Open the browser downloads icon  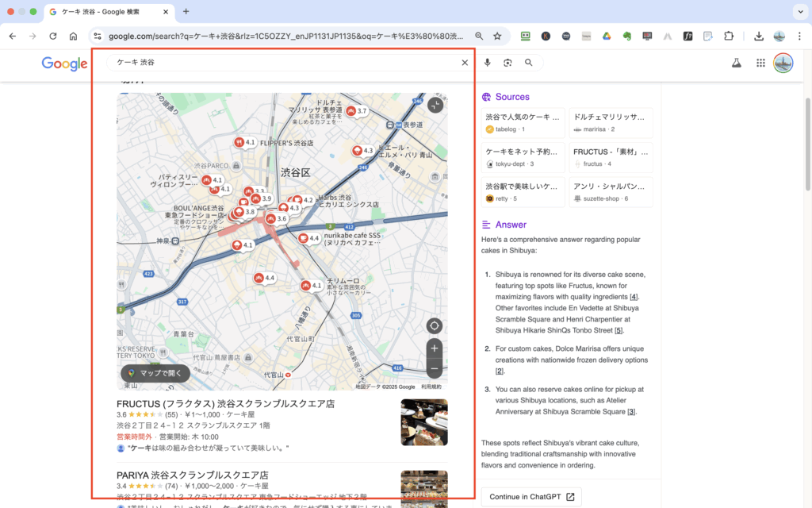pos(759,37)
